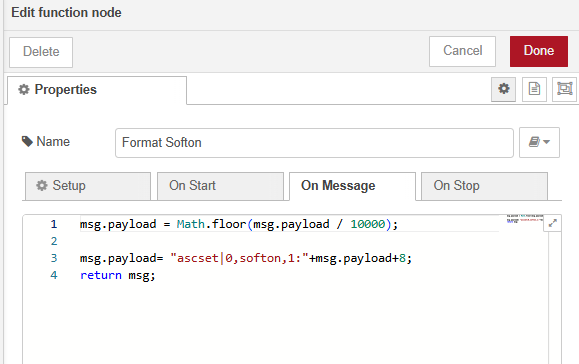Select 'Edit function node' header title
Screen dimensions: 579x364
[66, 13]
